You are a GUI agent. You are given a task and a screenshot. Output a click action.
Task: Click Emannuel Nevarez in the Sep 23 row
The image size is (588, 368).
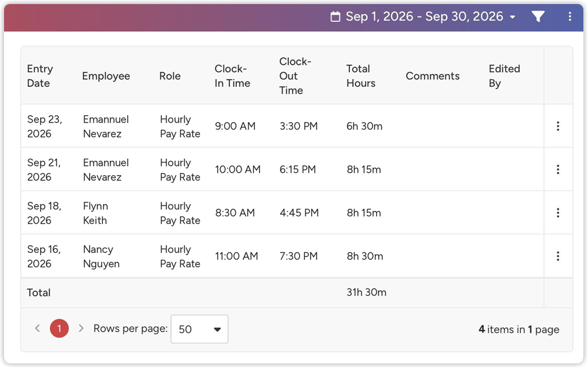click(x=106, y=126)
